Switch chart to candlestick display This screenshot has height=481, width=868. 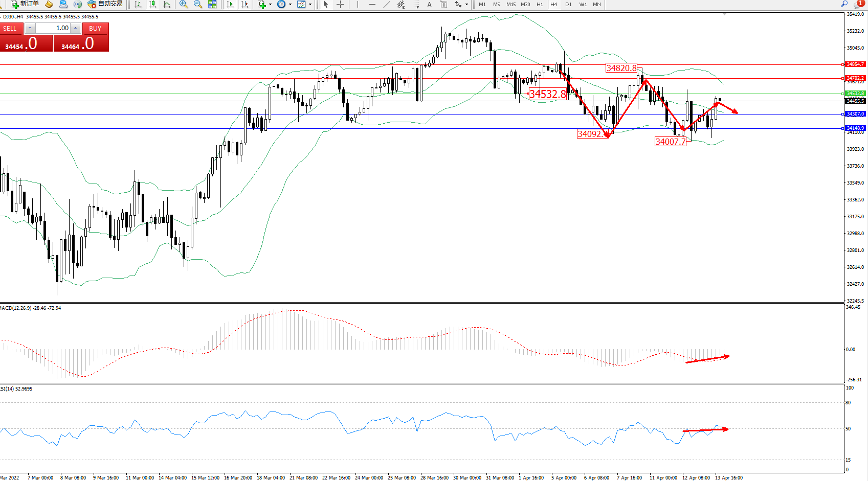pos(152,5)
